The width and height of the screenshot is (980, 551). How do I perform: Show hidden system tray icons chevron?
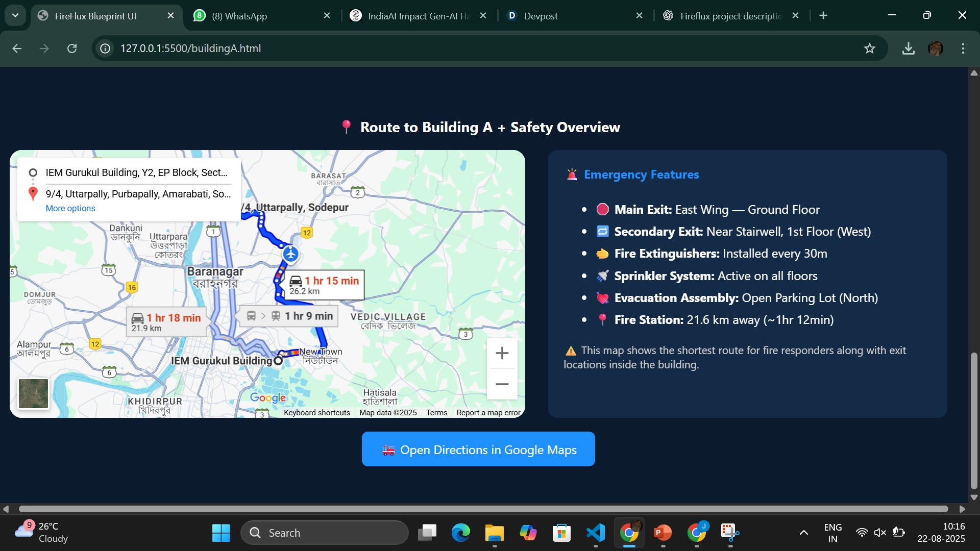[803, 533]
